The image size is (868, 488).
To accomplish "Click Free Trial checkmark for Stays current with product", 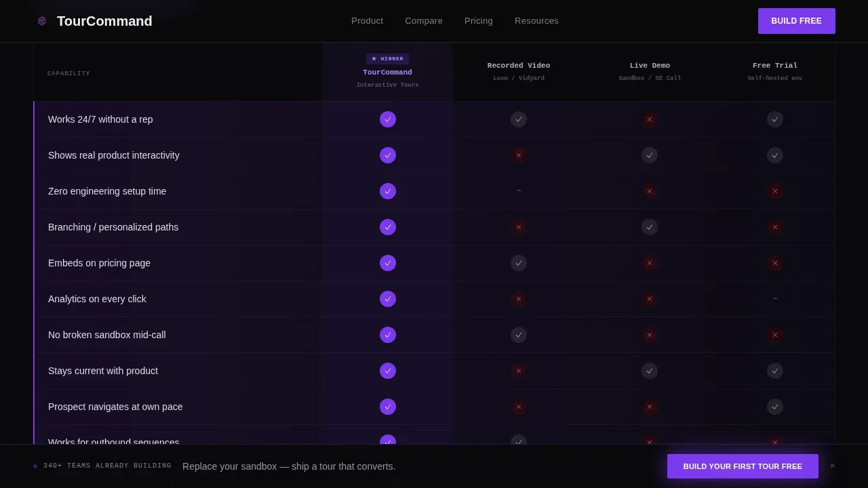I will click(775, 371).
